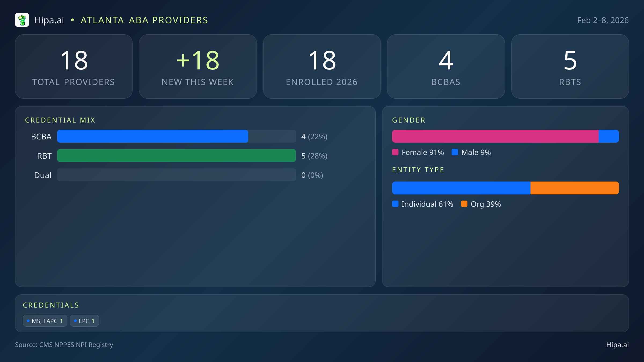Click the blue Male legend marker
Image resolution: width=644 pixels, height=362 pixels.
pos(455,152)
